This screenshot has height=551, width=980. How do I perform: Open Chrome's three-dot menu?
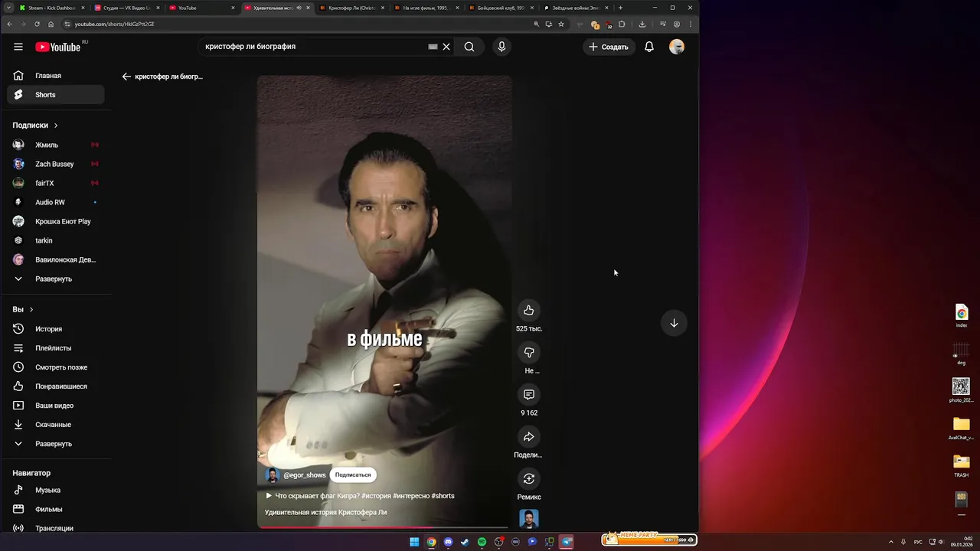coord(691,24)
